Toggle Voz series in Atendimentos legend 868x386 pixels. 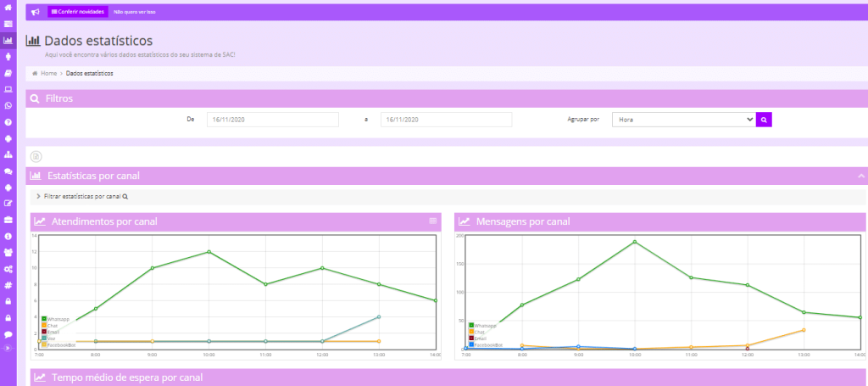coord(51,338)
